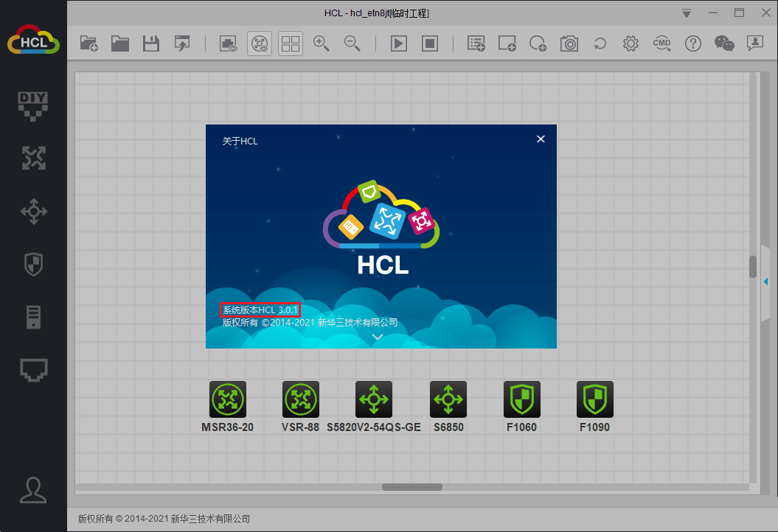Take a topology snapshot with camera
Screen dimensions: 778x532
click(569, 43)
